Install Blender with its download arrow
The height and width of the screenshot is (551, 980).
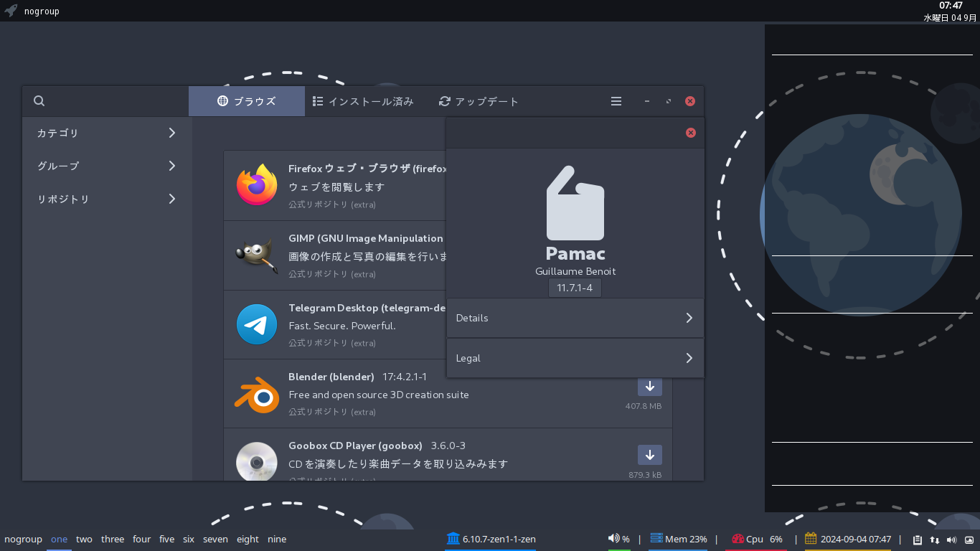(650, 386)
